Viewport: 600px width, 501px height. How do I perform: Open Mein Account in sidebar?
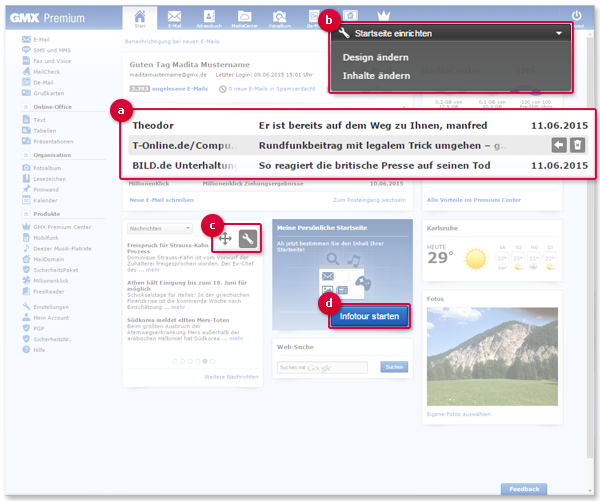pyautogui.click(x=46, y=317)
